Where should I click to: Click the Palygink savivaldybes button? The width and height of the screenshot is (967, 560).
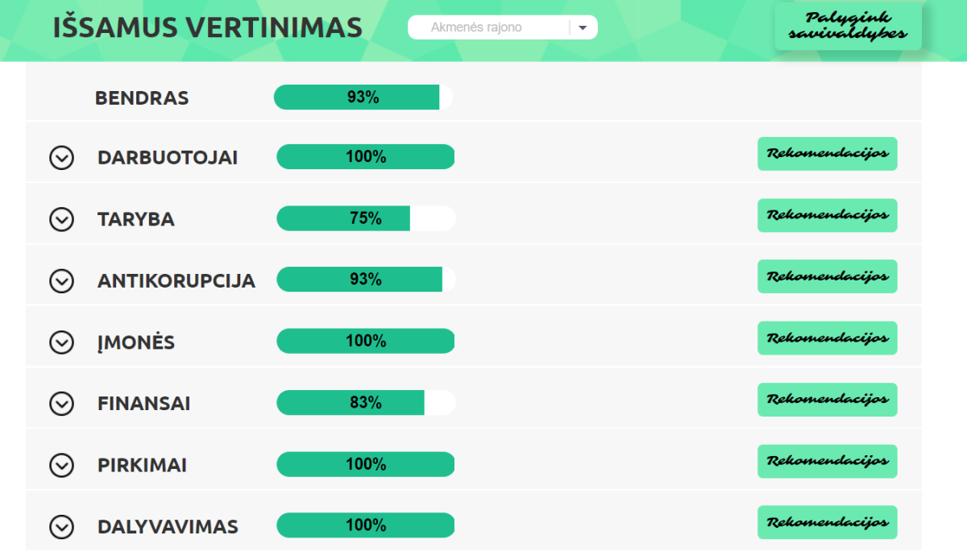pos(848,26)
